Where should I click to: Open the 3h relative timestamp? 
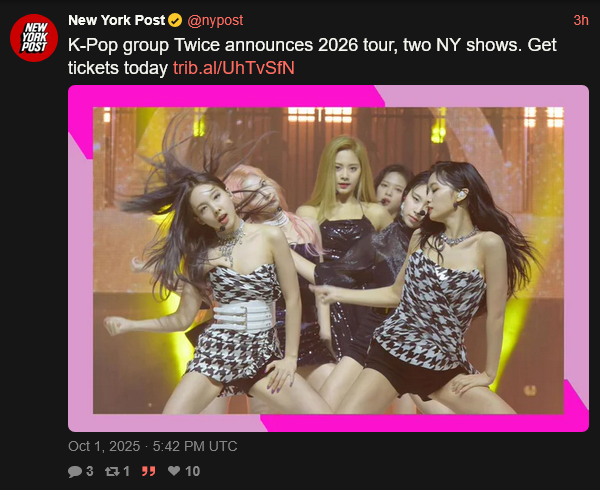(580, 20)
